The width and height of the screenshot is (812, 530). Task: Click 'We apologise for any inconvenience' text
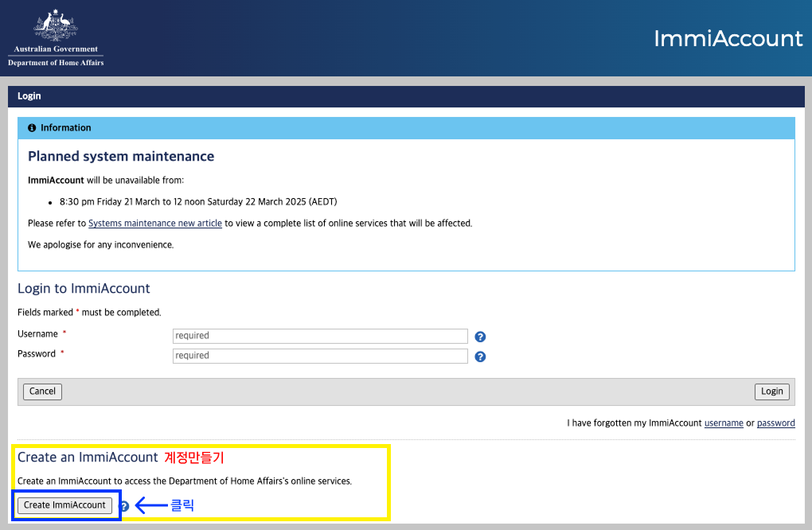(100, 244)
